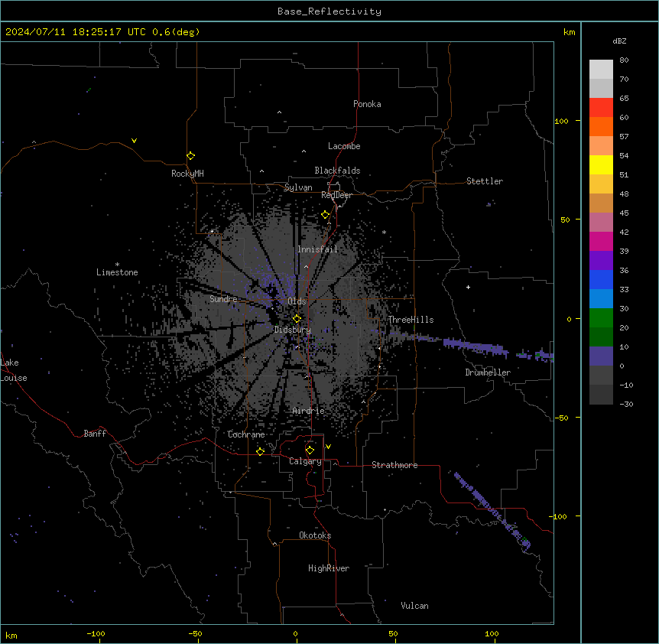Pick the lightest gray 70-80 dBZ swatch
Screen dimensions: 659x644
[601, 70]
